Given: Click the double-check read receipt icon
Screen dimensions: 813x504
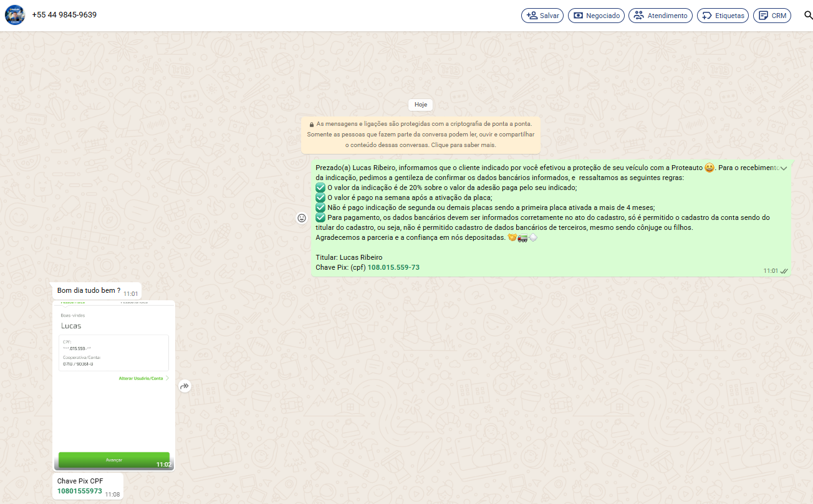Looking at the screenshot, I should (x=784, y=271).
